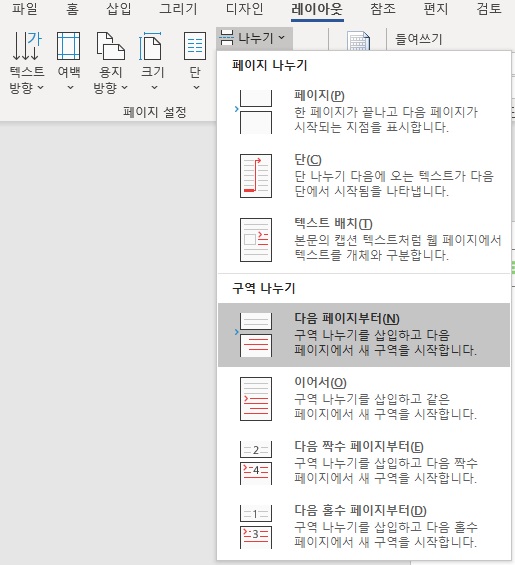
Task: Click the 단 columns icon
Action: point(195,46)
